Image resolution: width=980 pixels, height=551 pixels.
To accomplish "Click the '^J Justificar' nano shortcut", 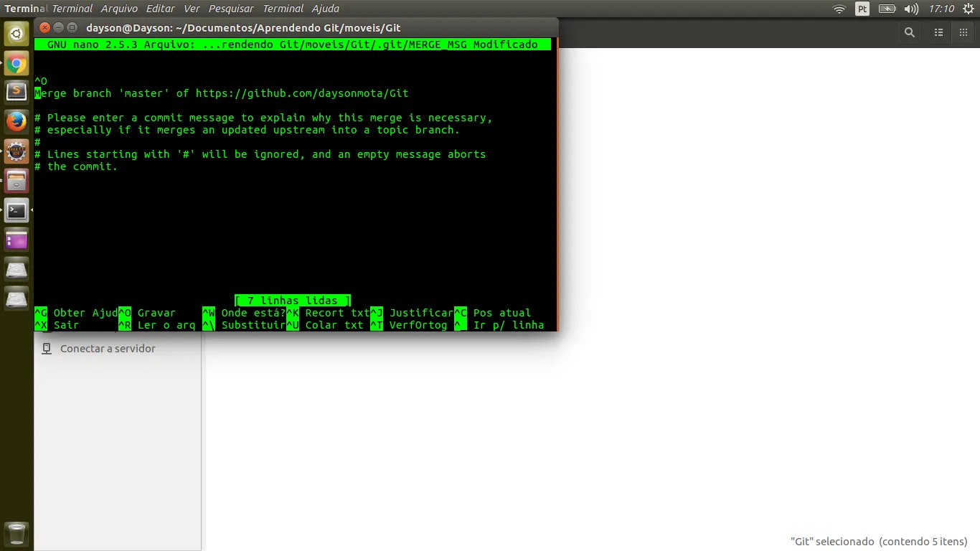I will (x=412, y=313).
